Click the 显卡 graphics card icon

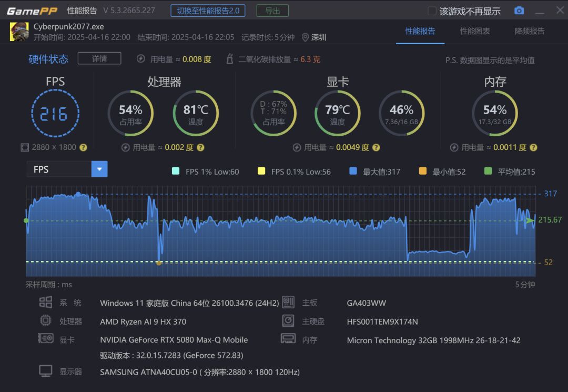click(x=46, y=338)
